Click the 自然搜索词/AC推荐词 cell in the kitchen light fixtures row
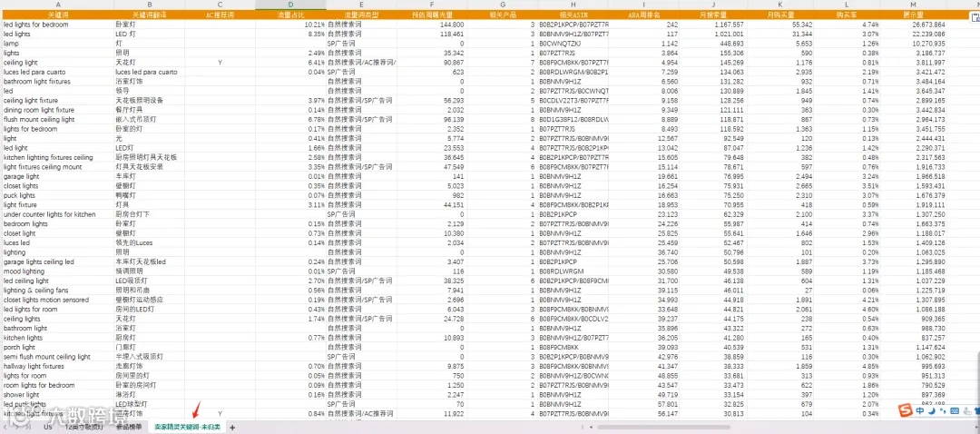The height and width of the screenshot is (434, 980). point(361,413)
